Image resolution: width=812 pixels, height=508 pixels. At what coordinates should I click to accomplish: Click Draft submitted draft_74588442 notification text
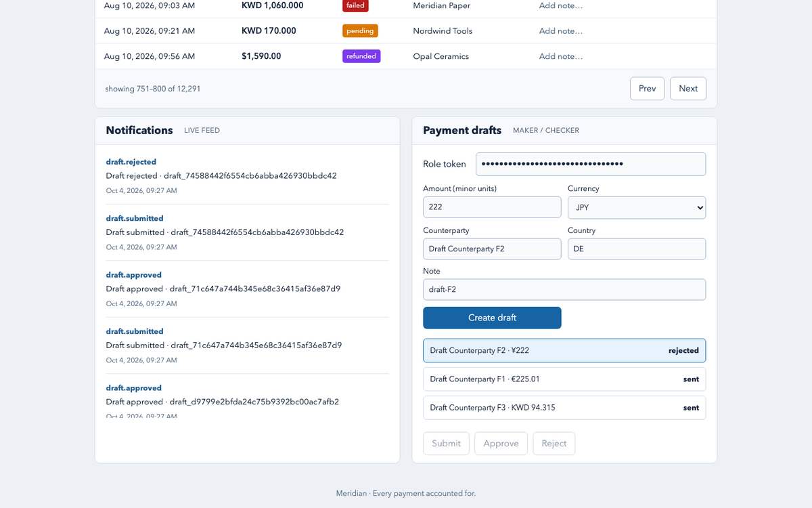click(x=225, y=232)
